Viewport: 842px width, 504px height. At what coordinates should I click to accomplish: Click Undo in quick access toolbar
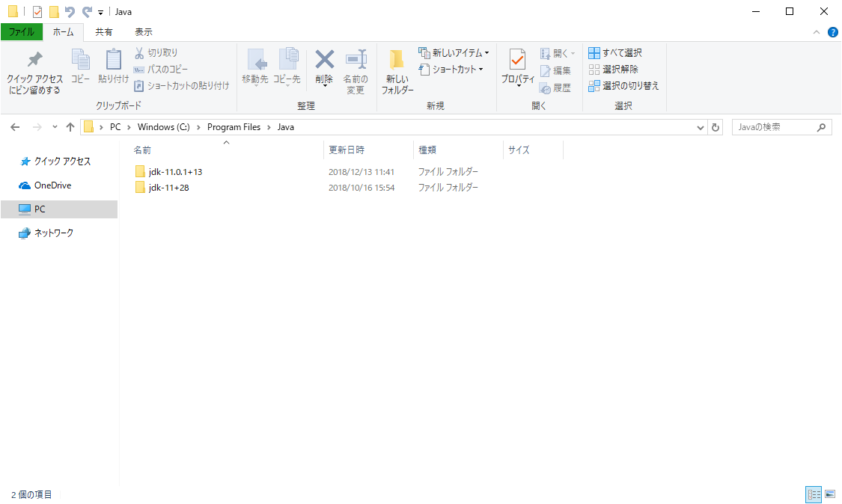[x=70, y=11]
